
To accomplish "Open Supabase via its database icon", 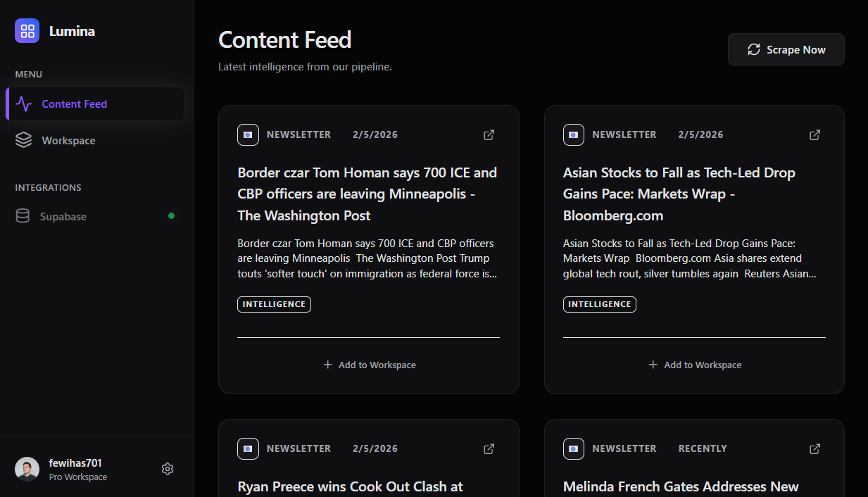I will [23, 216].
